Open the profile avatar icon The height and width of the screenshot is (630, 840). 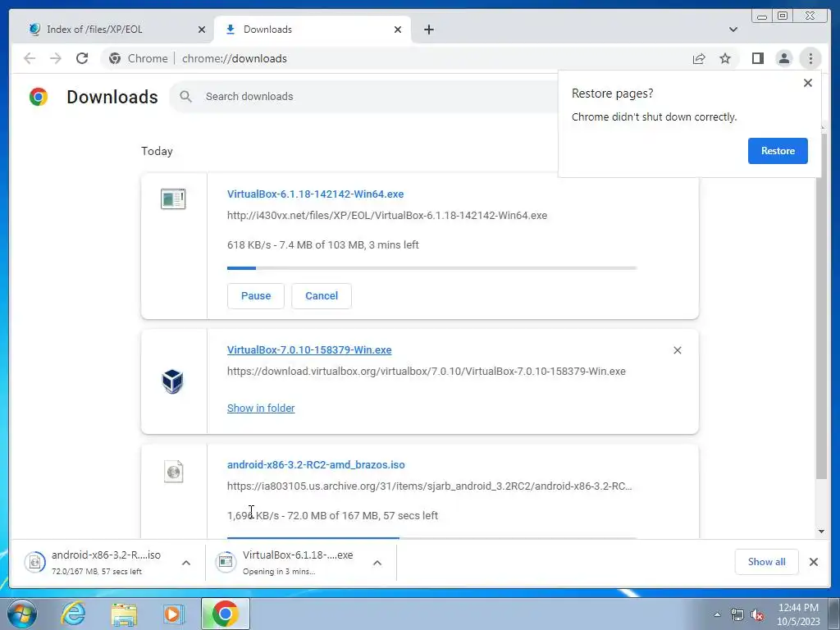click(x=783, y=58)
